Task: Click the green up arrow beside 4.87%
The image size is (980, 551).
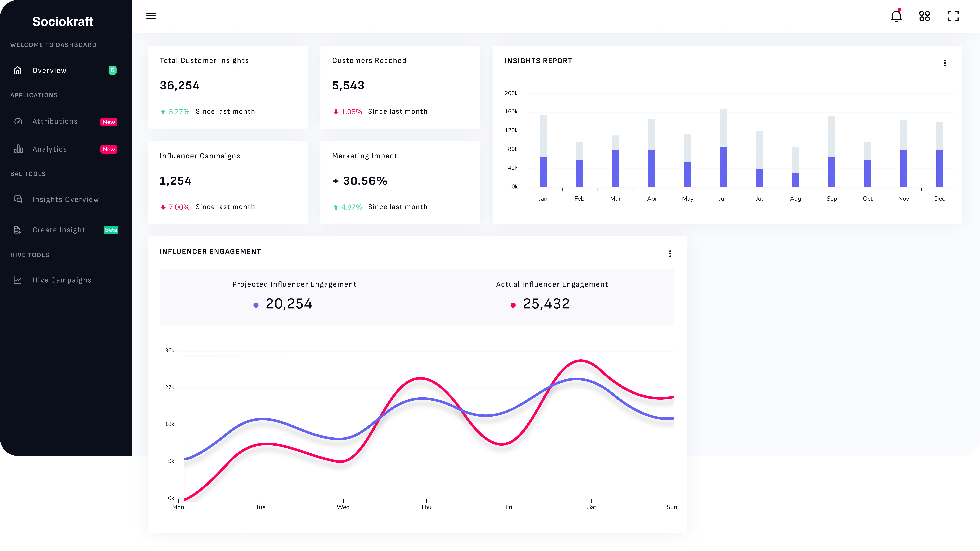Action: click(336, 207)
